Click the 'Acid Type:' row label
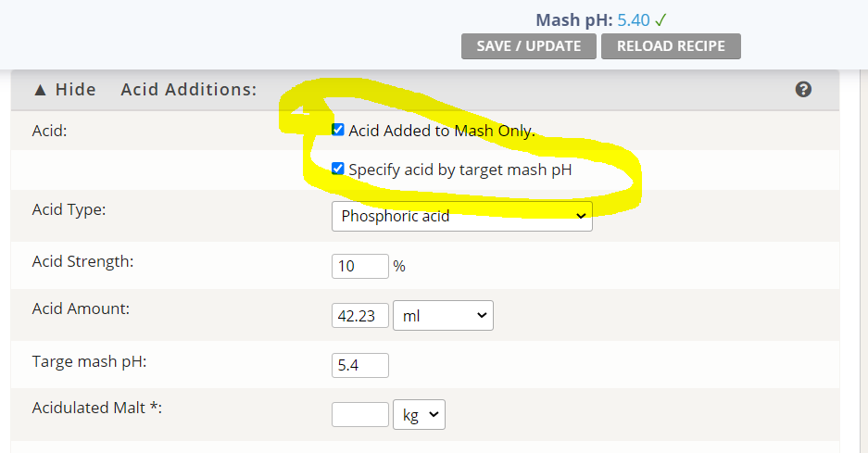This screenshot has width=868, height=453. [x=69, y=209]
